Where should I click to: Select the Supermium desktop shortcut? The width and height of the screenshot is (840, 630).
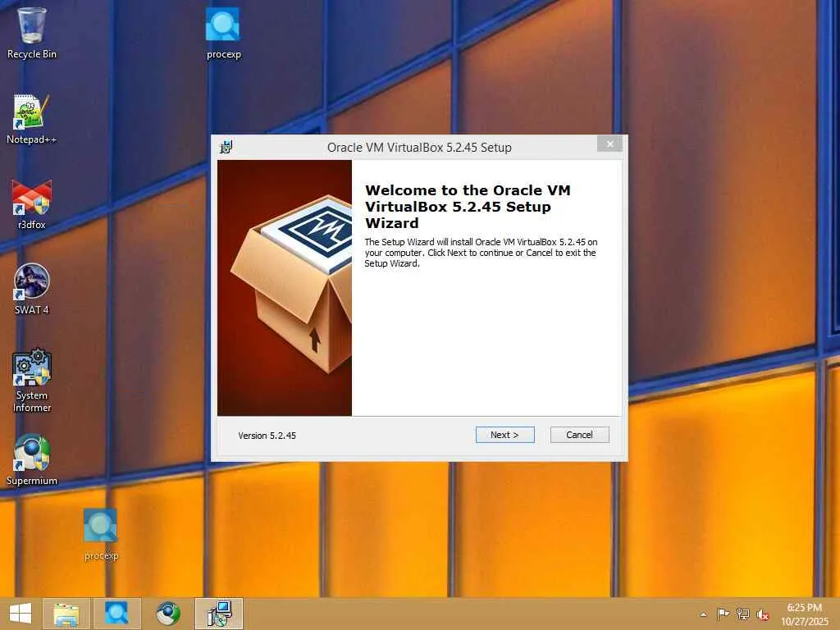point(32,459)
